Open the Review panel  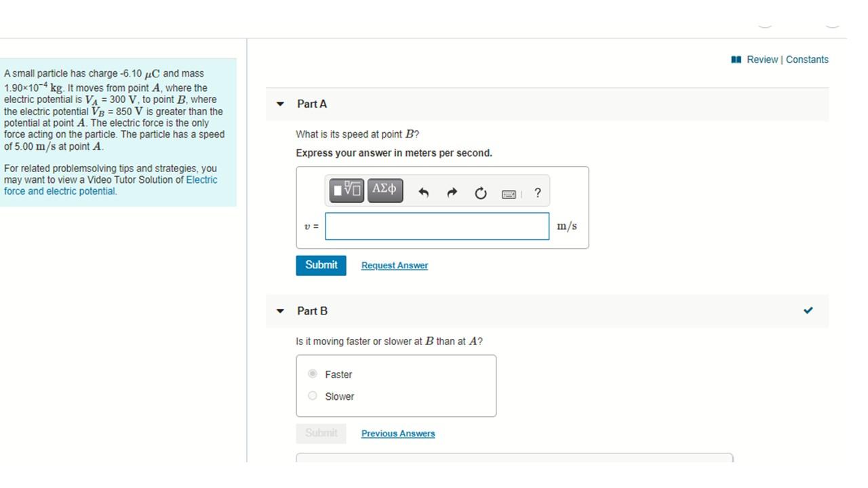tap(761, 59)
